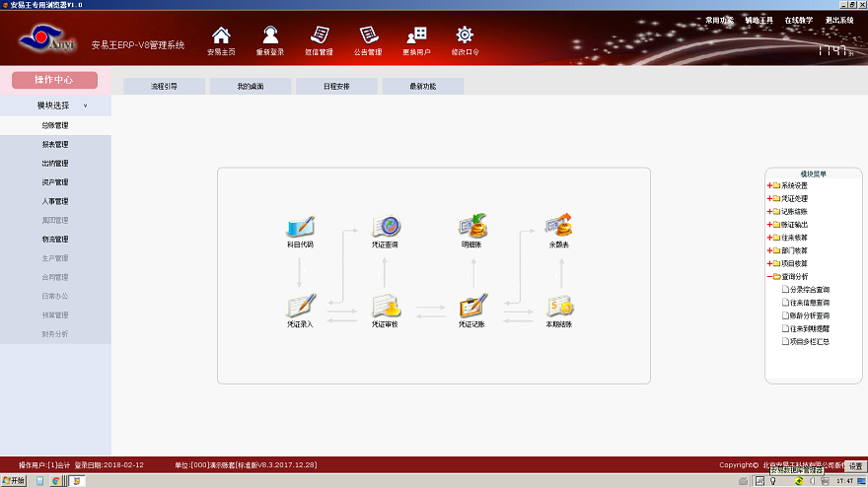Click the 模块菜单 panel header
This screenshot has height=488, width=868.
[x=813, y=174]
